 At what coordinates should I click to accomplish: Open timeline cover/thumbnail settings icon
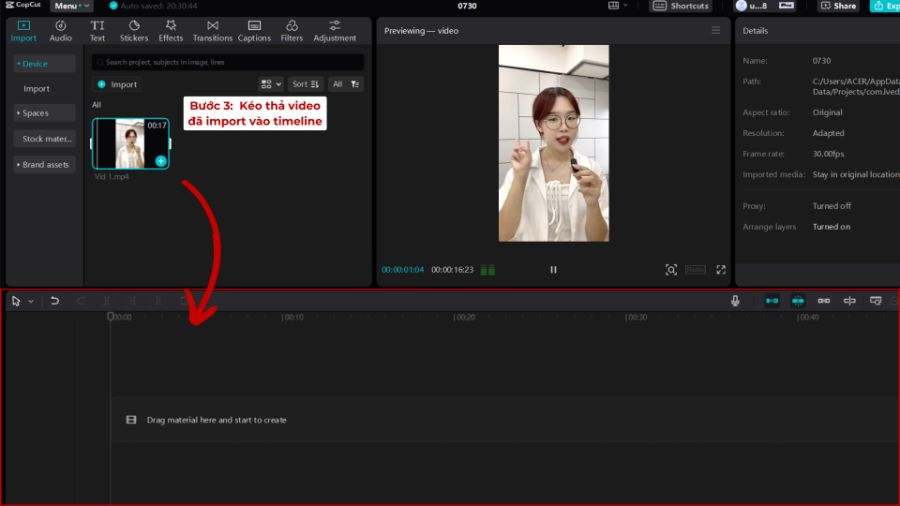point(875,301)
